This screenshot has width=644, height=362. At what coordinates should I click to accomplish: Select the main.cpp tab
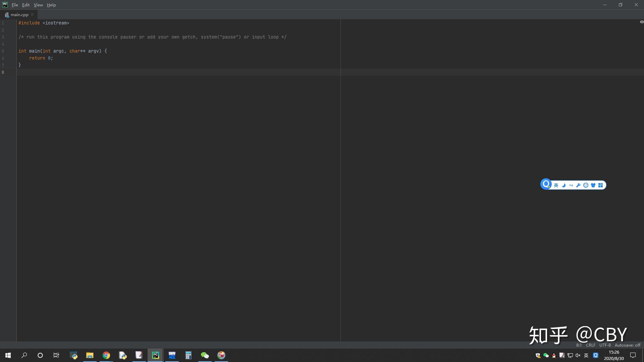click(x=19, y=14)
